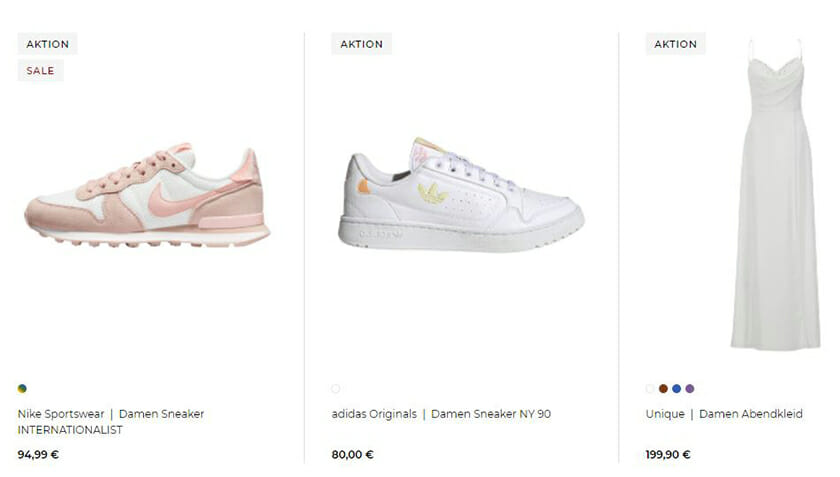Choose the brown color swatch for the dress
This screenshot has width=840, height=477.
coord(663,389)
